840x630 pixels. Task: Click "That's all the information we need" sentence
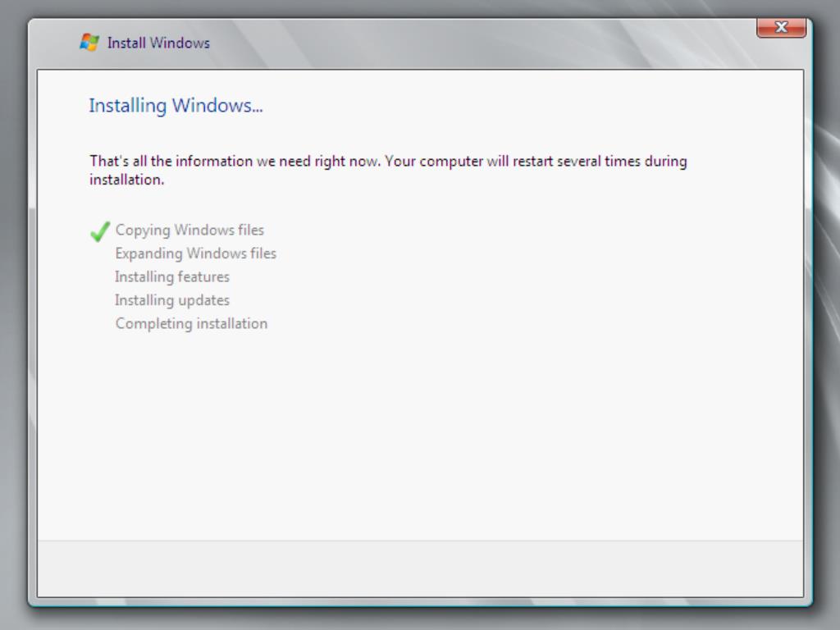tap(235, 162)
